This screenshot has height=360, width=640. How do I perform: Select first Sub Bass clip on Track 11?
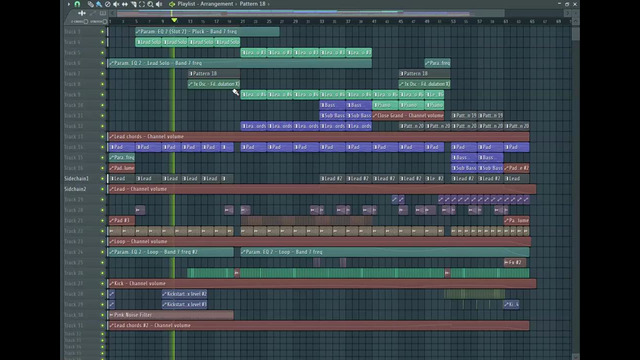point(333,116)
